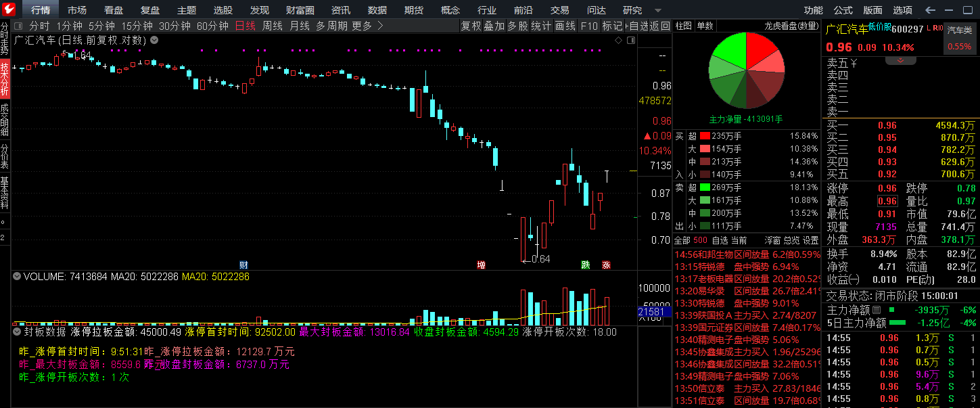Click the 财 marker icon on the chart

coord(243,265)
